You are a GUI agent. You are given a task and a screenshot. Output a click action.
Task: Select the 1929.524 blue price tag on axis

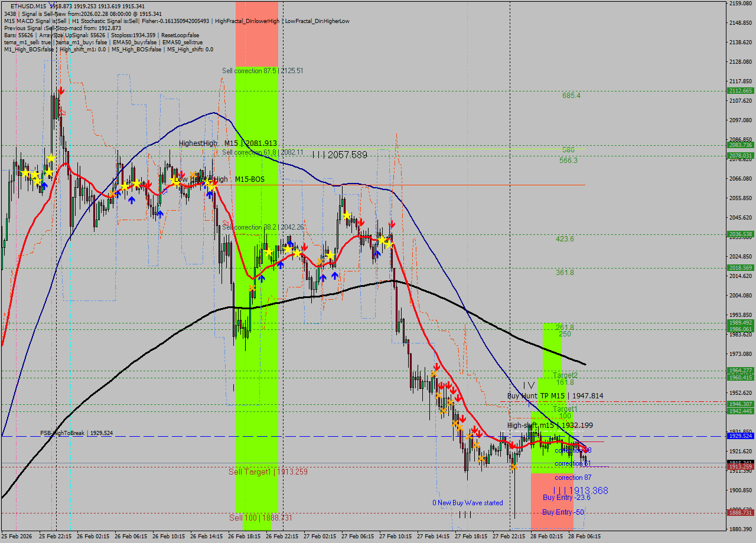tap(740, 436)
